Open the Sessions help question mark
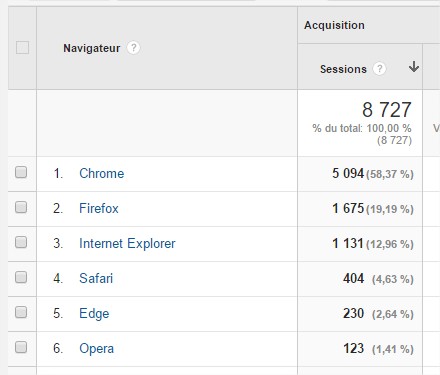440x375 pixels. 379,69
